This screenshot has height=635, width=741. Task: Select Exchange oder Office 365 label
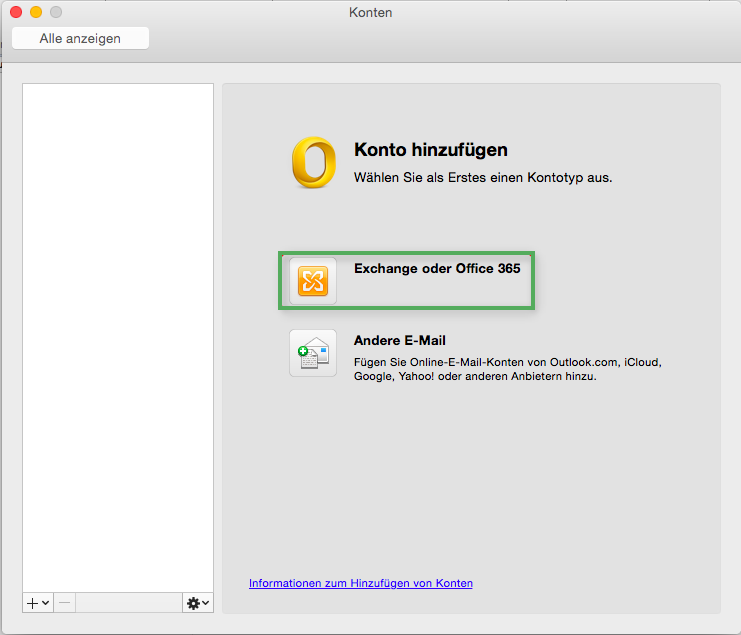pos(437,268)
